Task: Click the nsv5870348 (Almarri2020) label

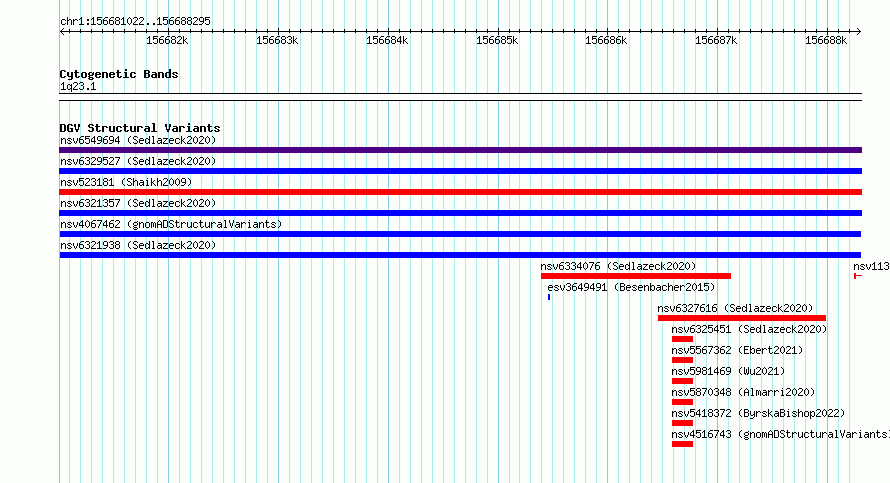Action: pos(743,392)
